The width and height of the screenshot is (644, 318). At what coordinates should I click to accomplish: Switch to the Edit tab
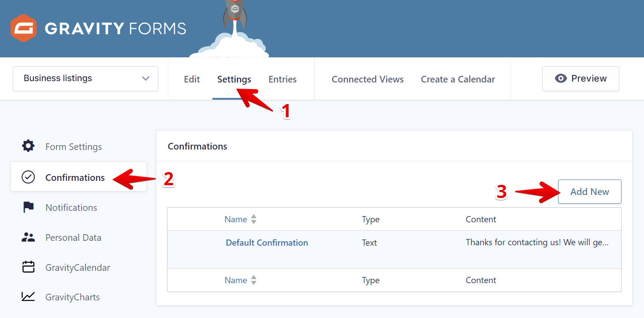192,79
